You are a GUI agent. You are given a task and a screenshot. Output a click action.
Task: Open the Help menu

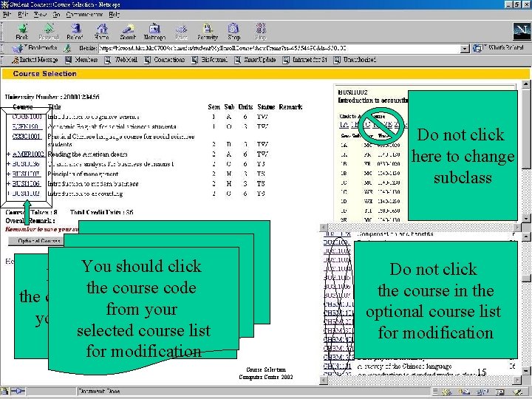coord(114,15)
